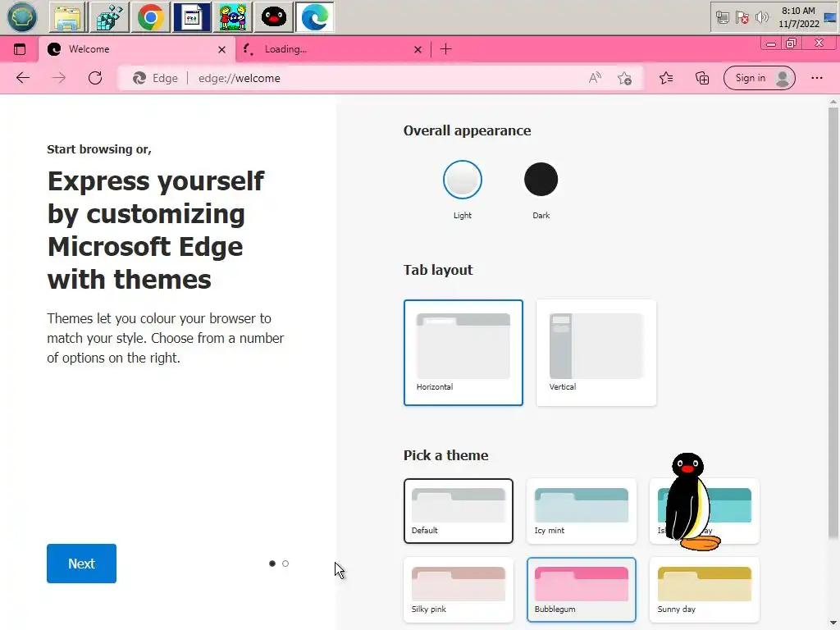
Task: Pick the Silky pink theme
Action: [459, 590]
